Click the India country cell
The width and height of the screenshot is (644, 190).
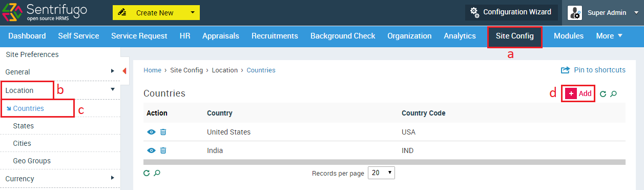click(x=215, y=150)
